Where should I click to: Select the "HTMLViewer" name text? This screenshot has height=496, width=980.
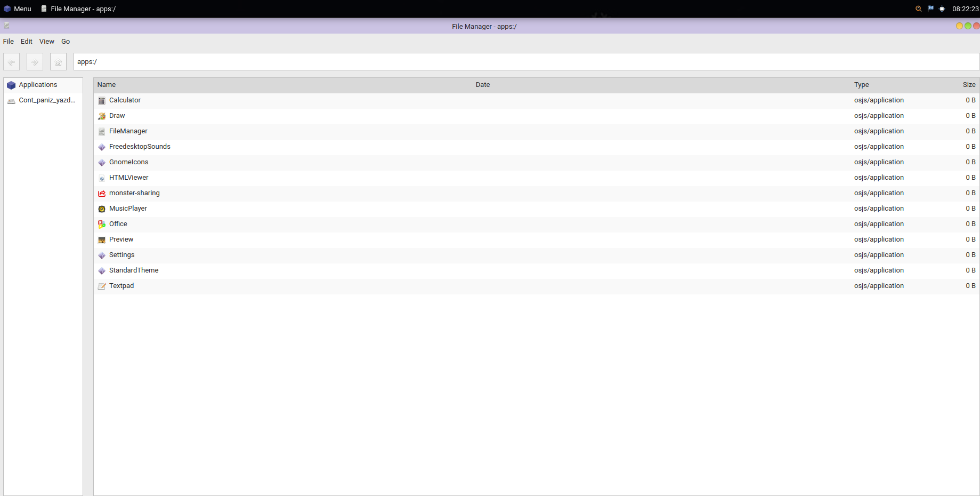129,178
